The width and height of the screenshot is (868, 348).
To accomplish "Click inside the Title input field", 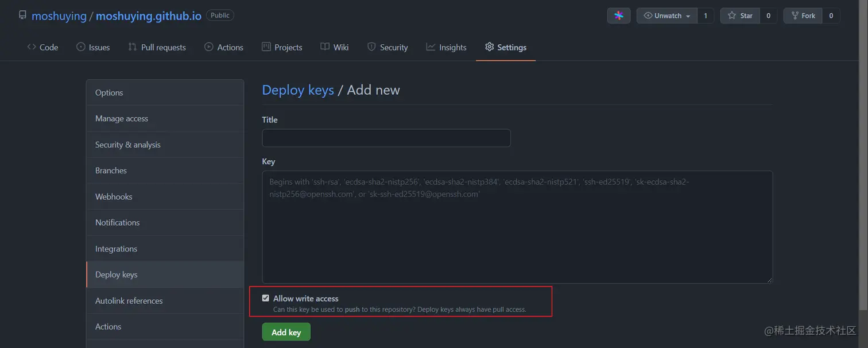I will click(386, 138).
